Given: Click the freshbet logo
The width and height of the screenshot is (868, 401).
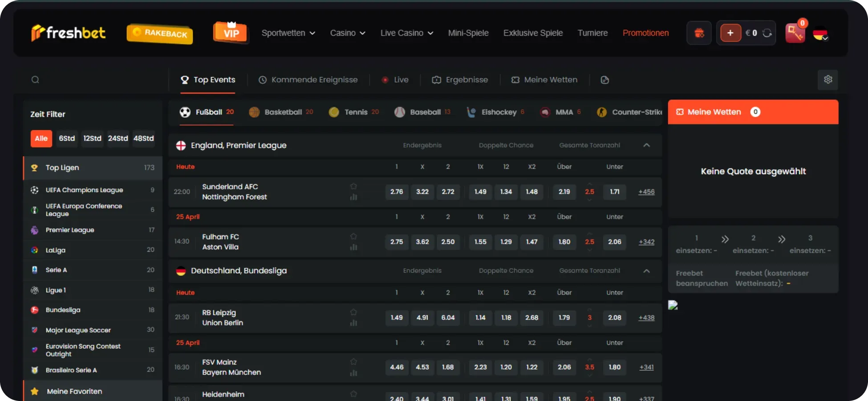Looking at the screenshot, I should tap(69, 33).
